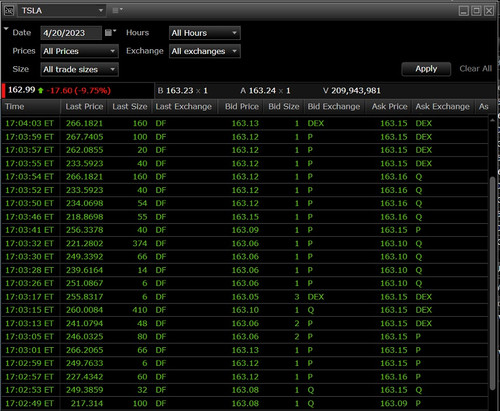Click the ask quote A 163.24 x 1

pos(265,90)
